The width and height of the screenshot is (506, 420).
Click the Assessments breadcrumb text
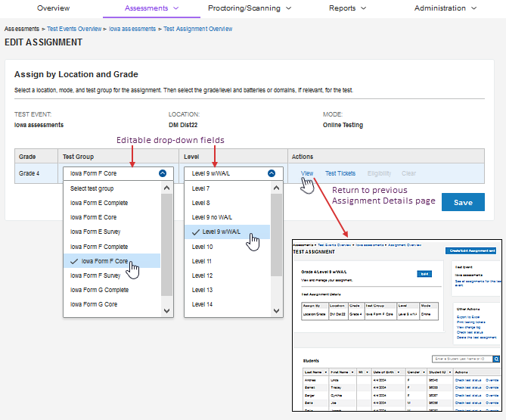[22, 29]
